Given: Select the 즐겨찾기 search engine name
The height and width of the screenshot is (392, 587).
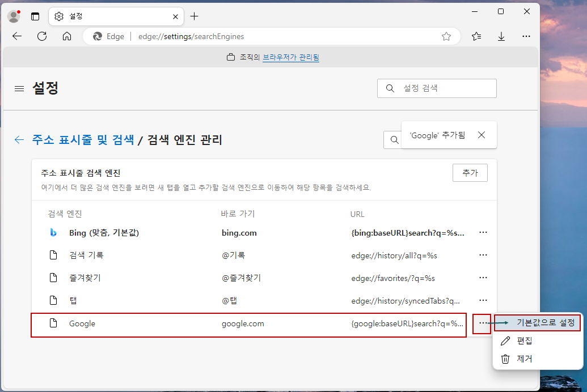Looking at the screenshot, I should coord(85,278).
